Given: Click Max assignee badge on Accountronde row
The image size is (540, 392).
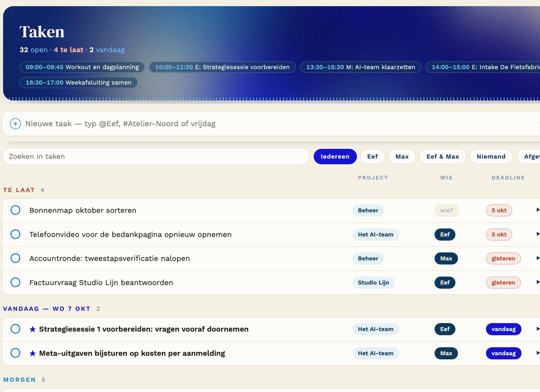Looking at the screenshot, I should coord(446,259).
